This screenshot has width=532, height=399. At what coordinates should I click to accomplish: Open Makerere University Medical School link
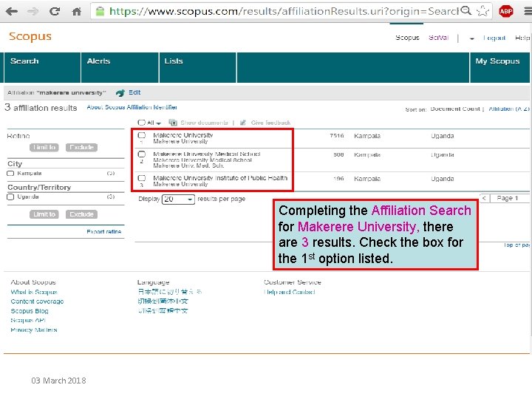[207, 154]
